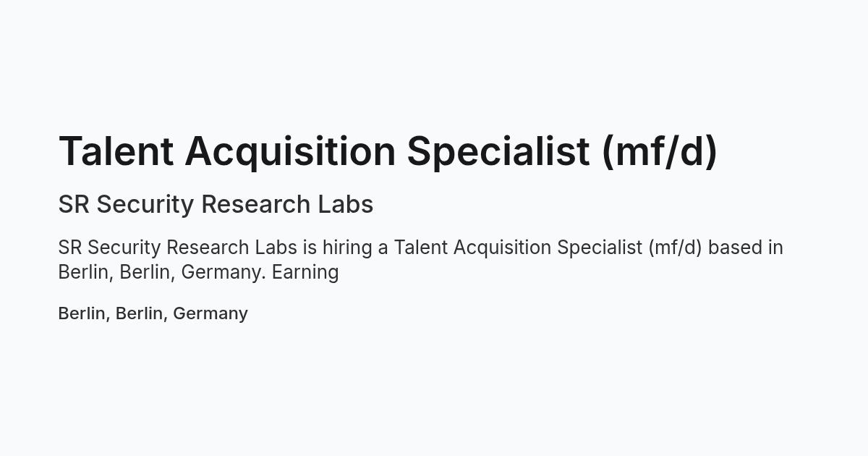Click SR Security Research Labs starting the description
The height and width of the screenshot is (456, 868).
tap(178, 248)
